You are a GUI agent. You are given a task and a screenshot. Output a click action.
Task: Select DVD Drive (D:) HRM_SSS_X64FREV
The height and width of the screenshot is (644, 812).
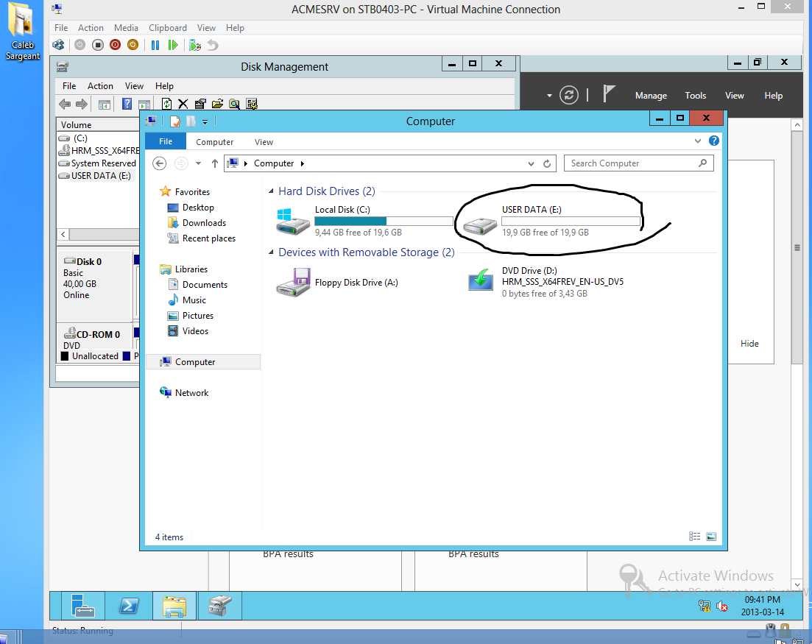546,282
